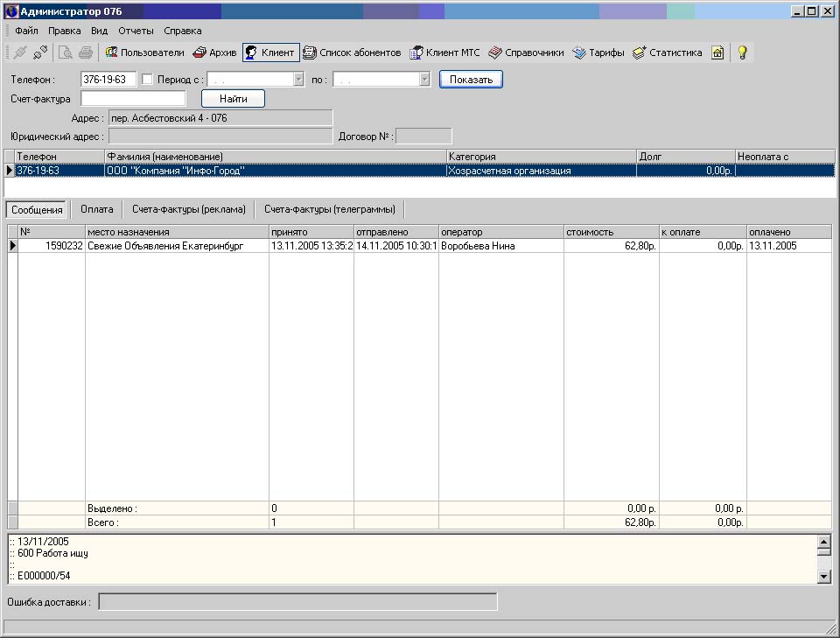Click the printer icon
This screenshot has height=638, width=840.
86,53
